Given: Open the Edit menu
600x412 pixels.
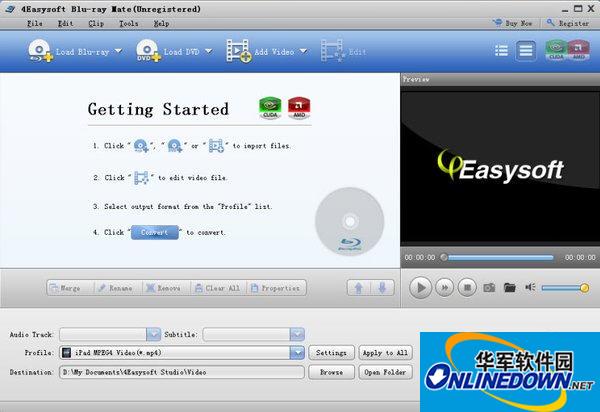Looking at the screenshot, I should click(x=65, y=23).
